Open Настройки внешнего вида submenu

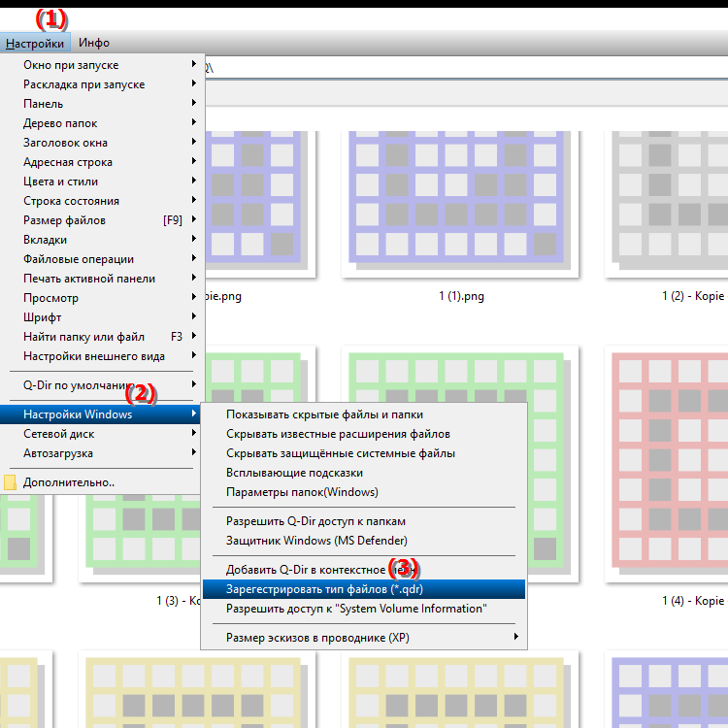[x=103, y=356]
